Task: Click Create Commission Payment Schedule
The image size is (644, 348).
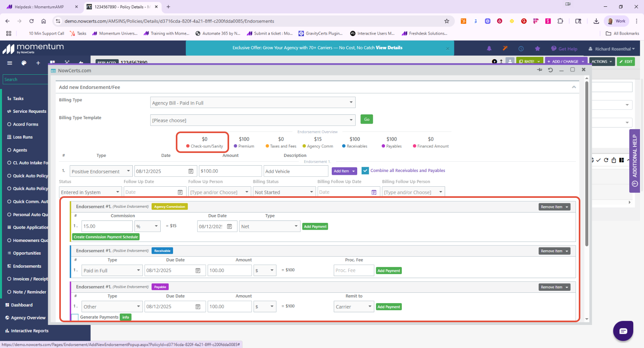Action: [x=106, y=237]
